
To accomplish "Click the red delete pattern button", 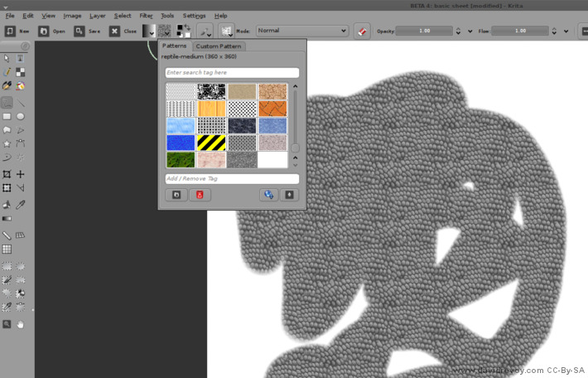I will (199, 195).
